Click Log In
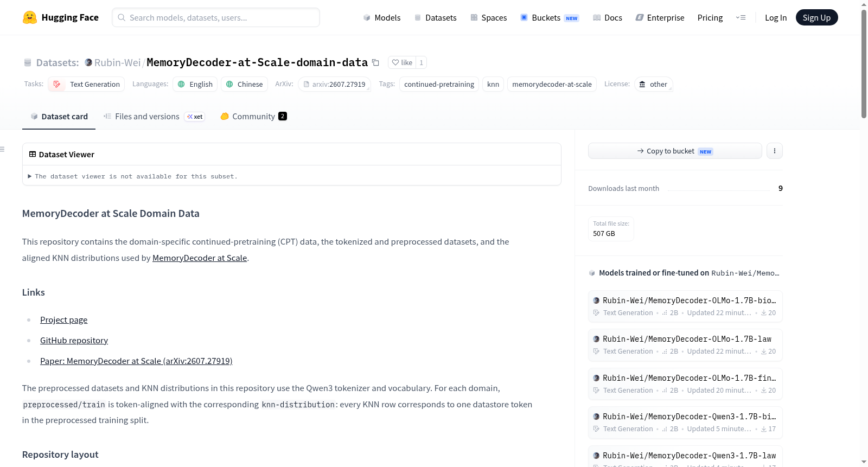868x467 pixels. [x=776, y=17]
